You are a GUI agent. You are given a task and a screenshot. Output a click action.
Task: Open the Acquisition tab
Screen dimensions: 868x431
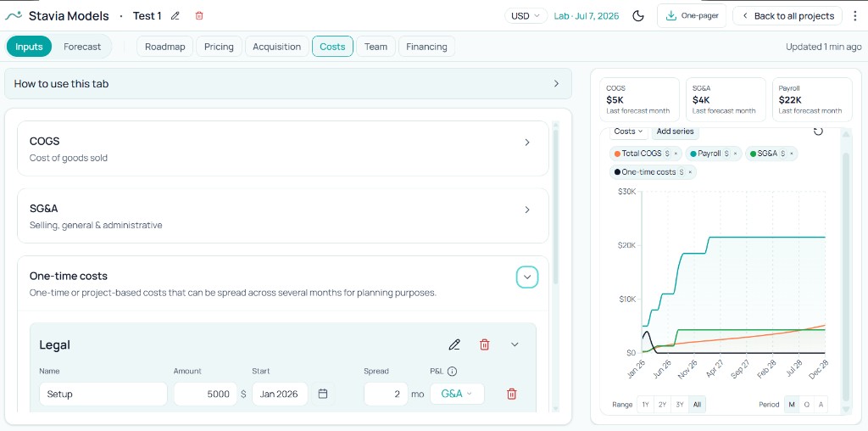point(277,47)
